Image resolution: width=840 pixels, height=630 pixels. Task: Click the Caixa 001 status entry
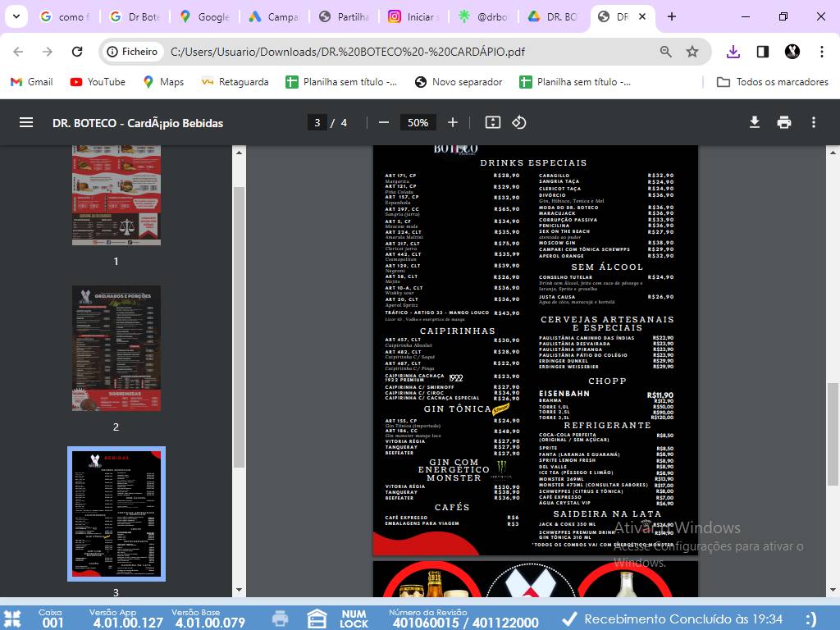click(x=52, y=619)
